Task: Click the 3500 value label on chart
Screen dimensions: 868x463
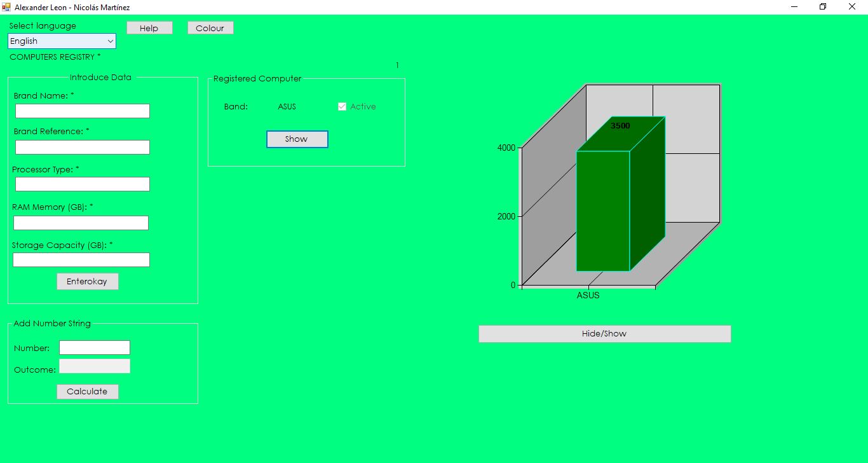Action: 620,126
